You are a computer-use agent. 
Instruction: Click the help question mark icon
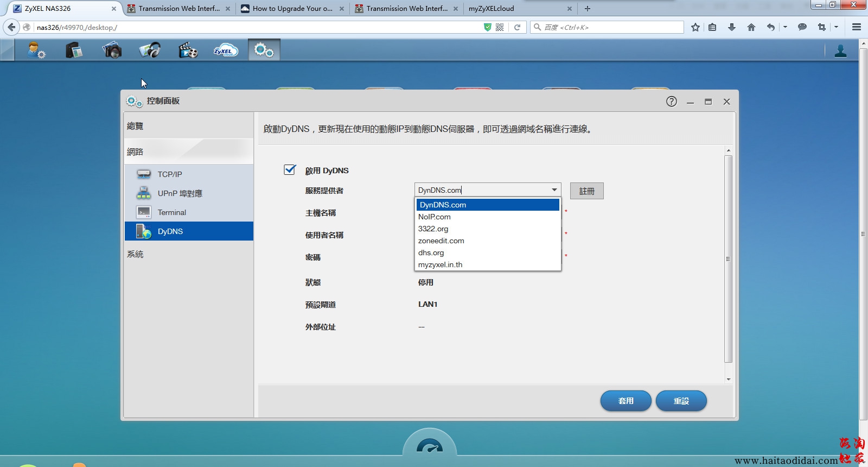tap(672, 102)
